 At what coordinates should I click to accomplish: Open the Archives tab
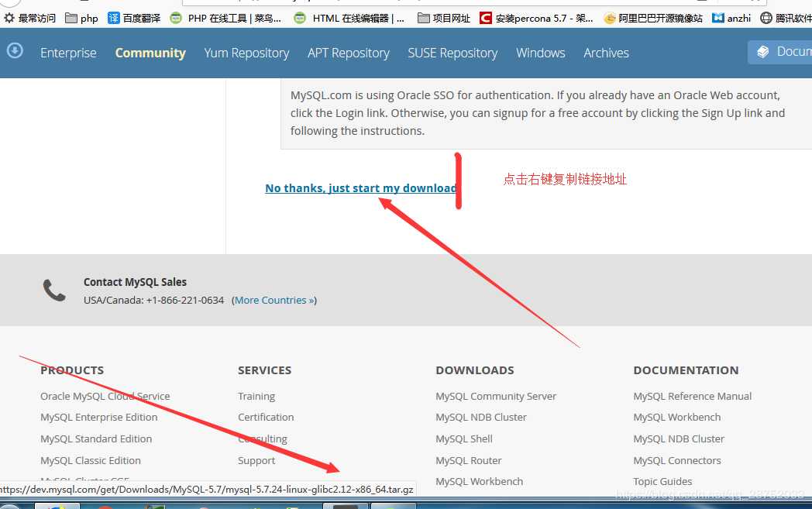(x=607, y=53)
